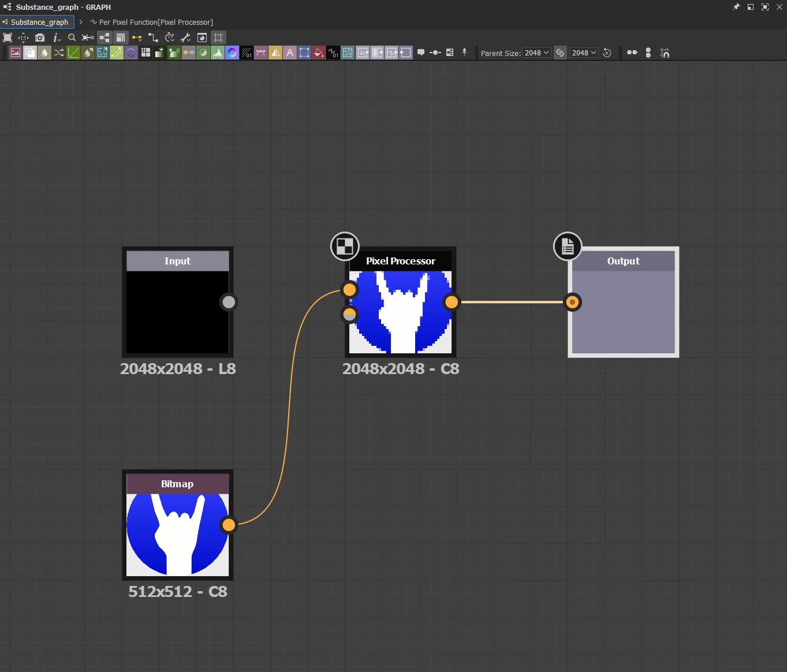Toggle the stacked layers display button
This screenshot has width=787, height=672.
pos(120,38)
